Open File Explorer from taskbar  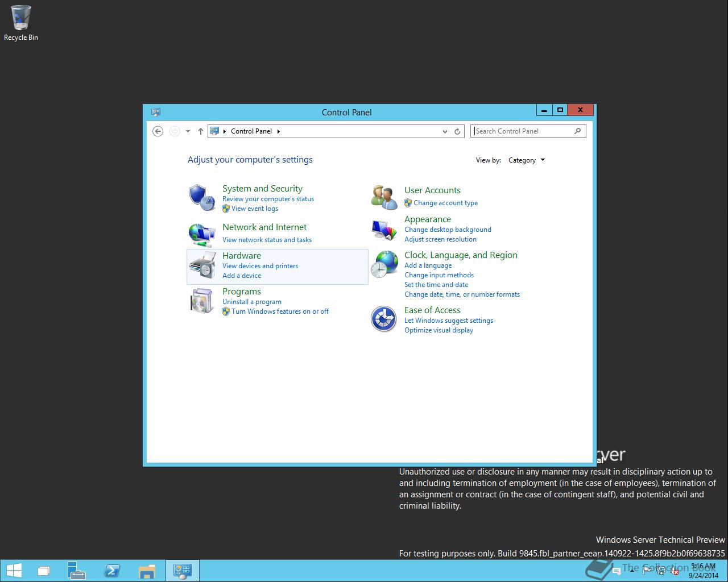tap(147, 571)
